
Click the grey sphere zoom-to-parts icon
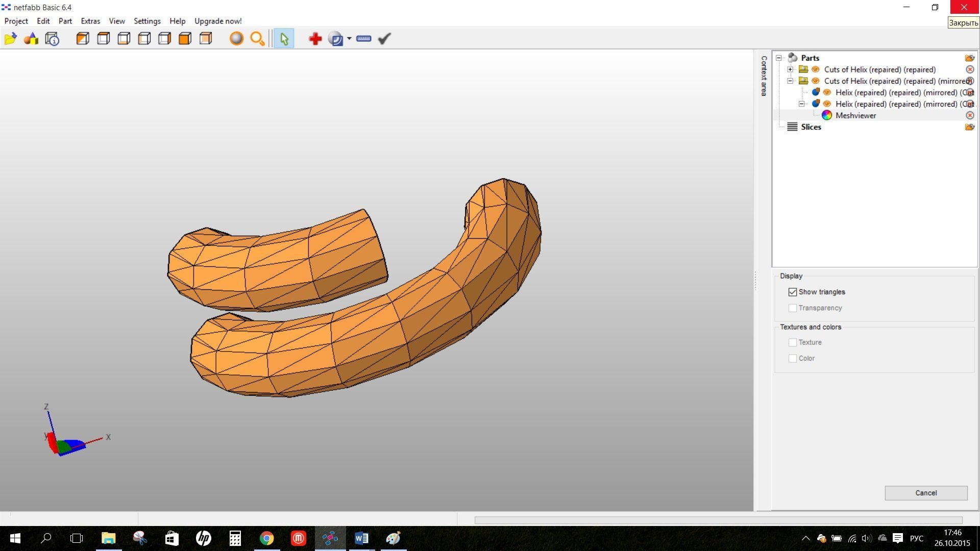click(x=236, y=39)
